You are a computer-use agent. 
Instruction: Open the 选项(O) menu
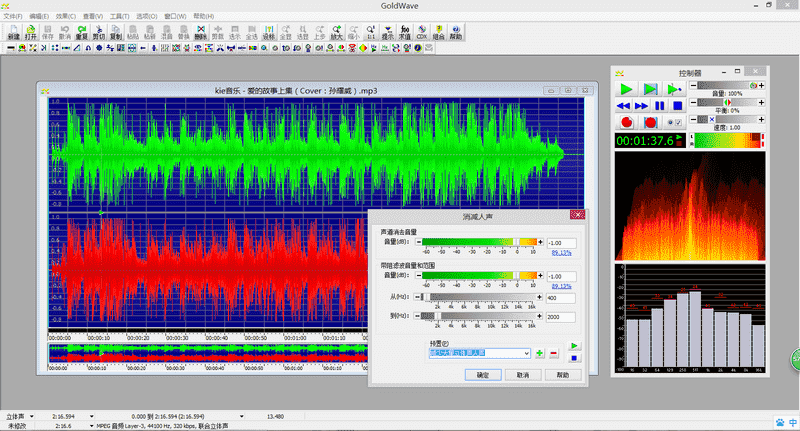[x=147, y=16]
